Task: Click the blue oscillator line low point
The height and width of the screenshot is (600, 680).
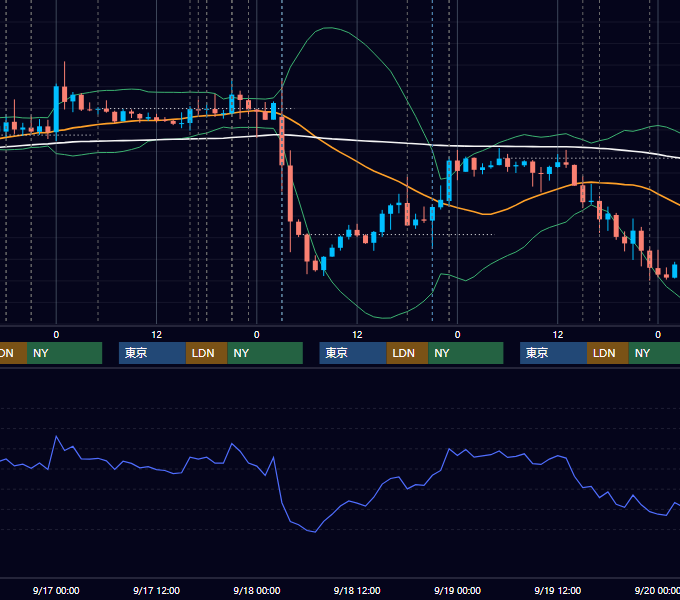Action: (x=314, y=532)
